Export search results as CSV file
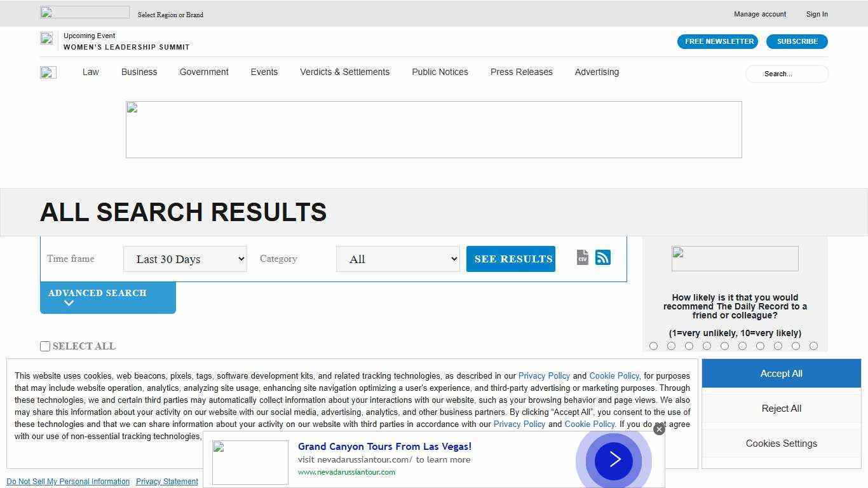Screen dimensions: 868x488 tap(582, 257)
